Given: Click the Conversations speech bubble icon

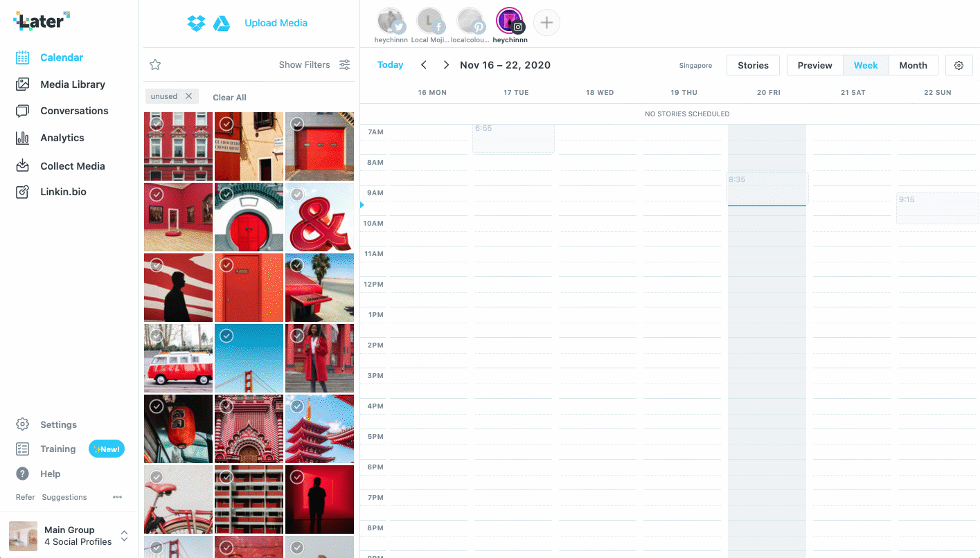Looking at the screenshot, I should click(x=23, y=111).
